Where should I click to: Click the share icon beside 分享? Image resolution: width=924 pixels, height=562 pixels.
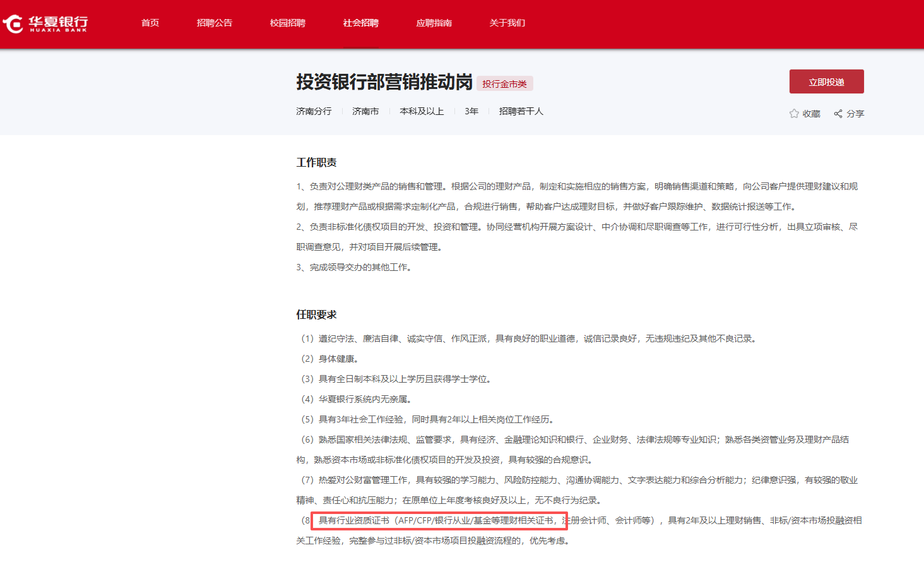pyautogui.click(x=838, y=114)
